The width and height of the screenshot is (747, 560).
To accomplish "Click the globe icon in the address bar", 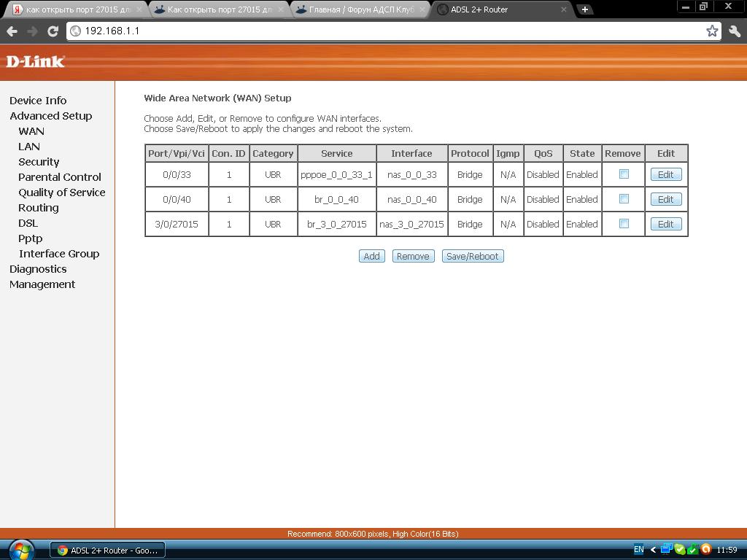I will (x=75, y=31).
